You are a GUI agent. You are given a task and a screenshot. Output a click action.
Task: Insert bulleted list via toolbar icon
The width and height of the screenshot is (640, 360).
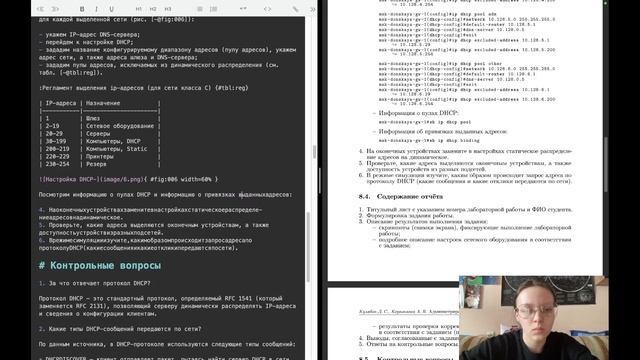pos(200,9)
